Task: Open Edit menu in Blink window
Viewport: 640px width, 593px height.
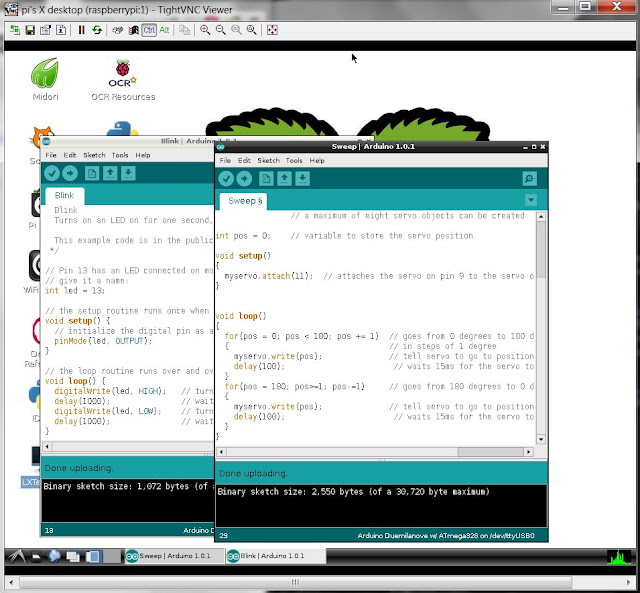Action: point(70,155)
